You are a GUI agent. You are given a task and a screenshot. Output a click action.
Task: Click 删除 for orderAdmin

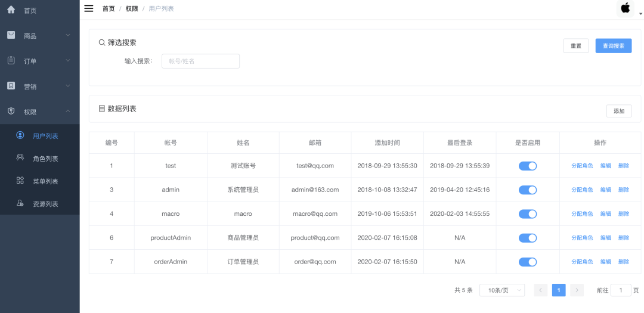(x=624, y=262)
